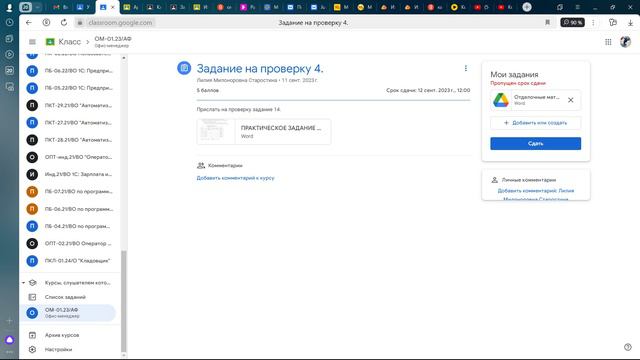Open the assignment three-dot options menu
640x360 pixels.
466,68
